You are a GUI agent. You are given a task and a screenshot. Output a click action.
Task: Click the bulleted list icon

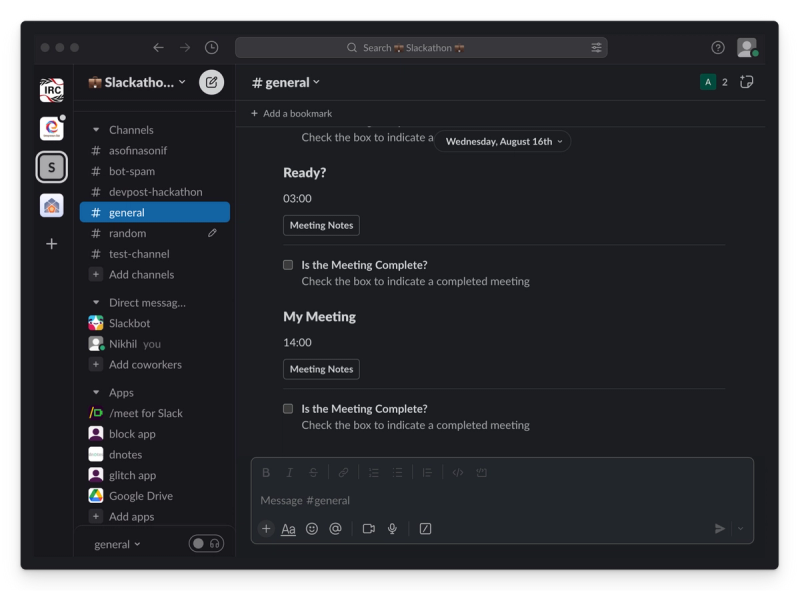point(397,473)
